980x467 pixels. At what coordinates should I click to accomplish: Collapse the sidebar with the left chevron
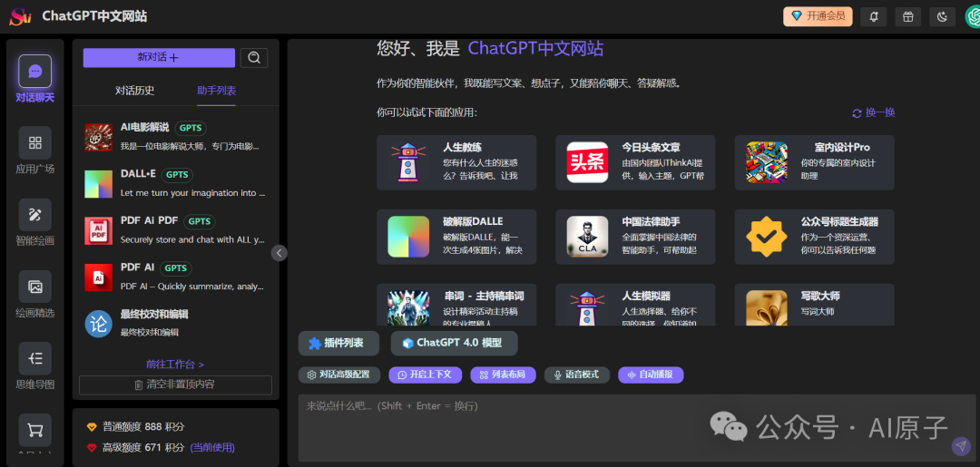(x=279, y=253)
